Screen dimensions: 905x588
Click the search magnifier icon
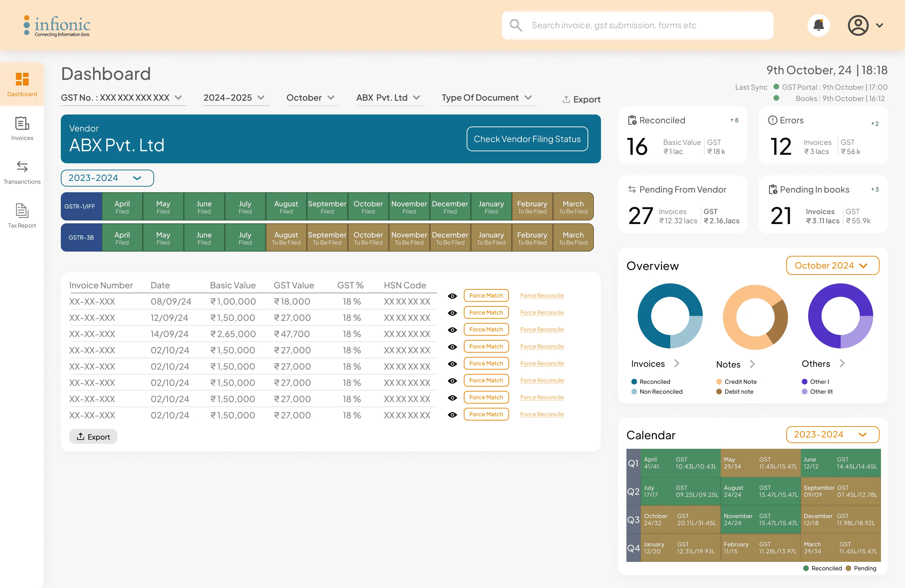516,25
